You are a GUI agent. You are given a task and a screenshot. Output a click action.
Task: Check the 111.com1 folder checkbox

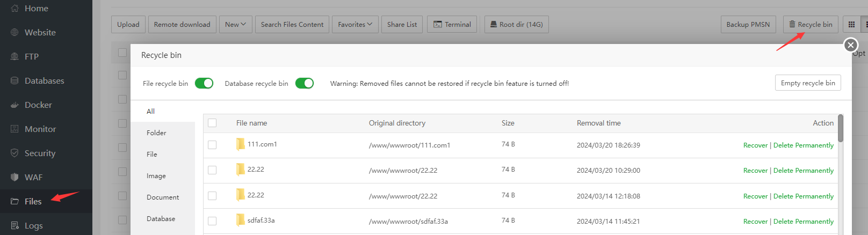(212, 145)
